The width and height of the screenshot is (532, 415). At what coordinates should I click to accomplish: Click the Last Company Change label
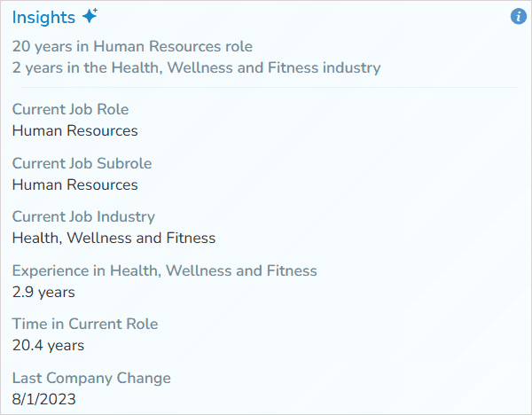tap(91, 378)
